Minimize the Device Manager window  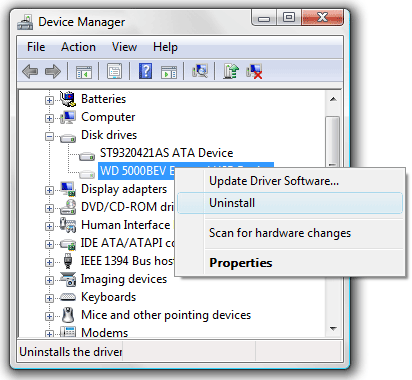[x=264, y=18]
